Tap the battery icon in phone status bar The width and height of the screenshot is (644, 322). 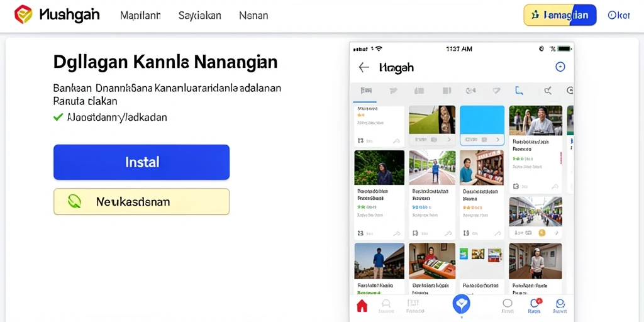564,49
